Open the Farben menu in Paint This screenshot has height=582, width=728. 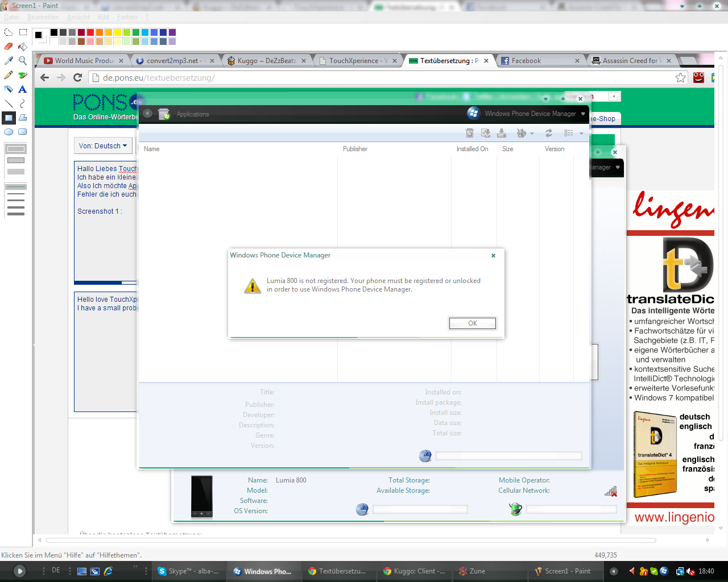pos(127,17)
